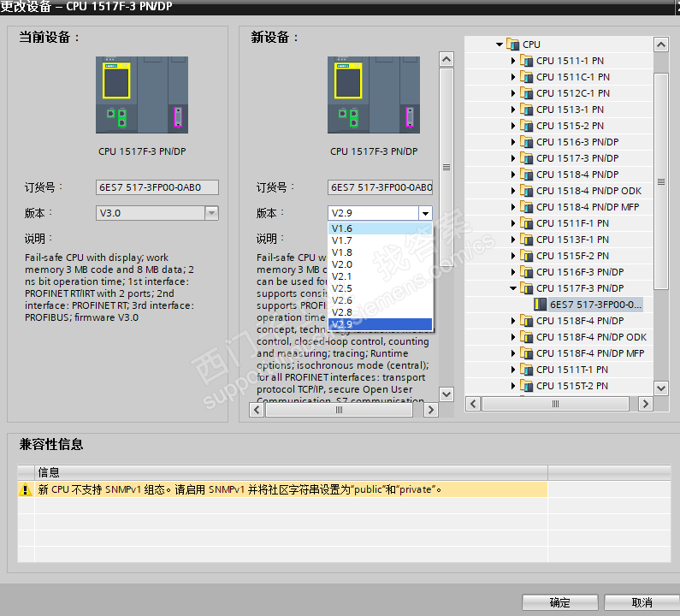Click the CPU 1517-3 PN/DP folder icon
The width and height of the screenshot is (680, 616).
click(x=526, y=158)
